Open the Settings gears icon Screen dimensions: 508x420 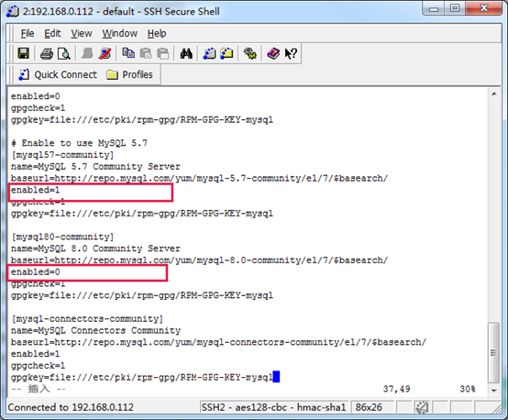click(249, 53)
